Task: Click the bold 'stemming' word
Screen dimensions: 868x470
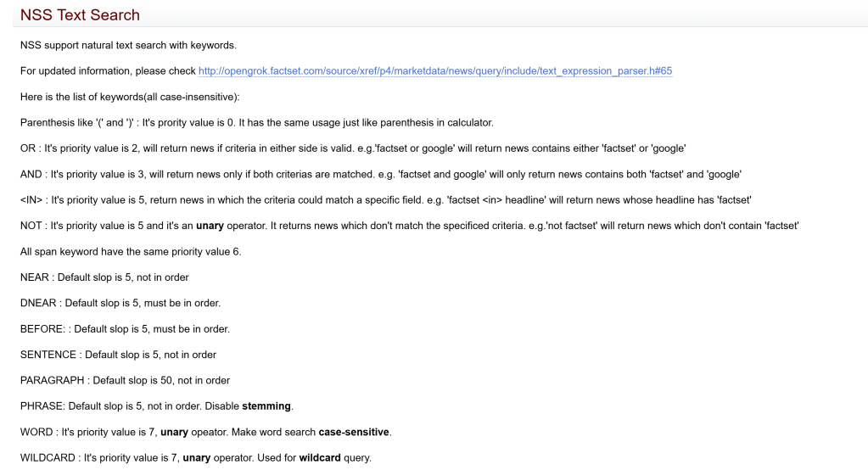Action: pos(266,406)
